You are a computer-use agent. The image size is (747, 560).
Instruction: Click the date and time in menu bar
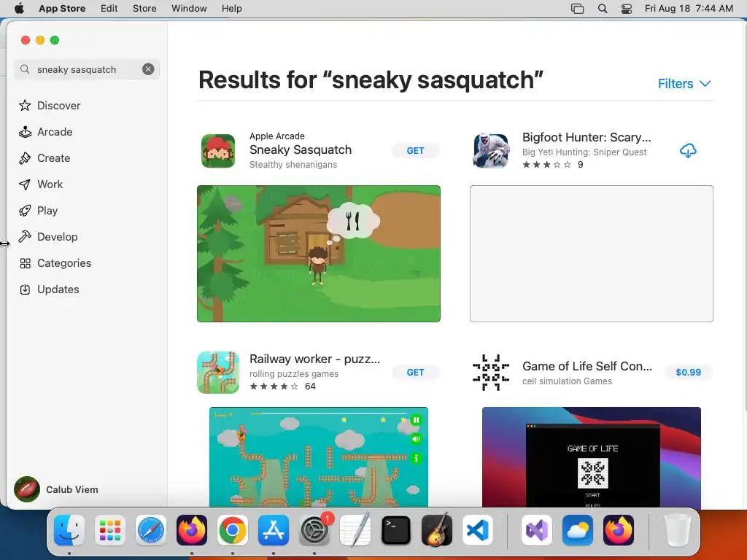pyautogui.click(x=689, y=9)
